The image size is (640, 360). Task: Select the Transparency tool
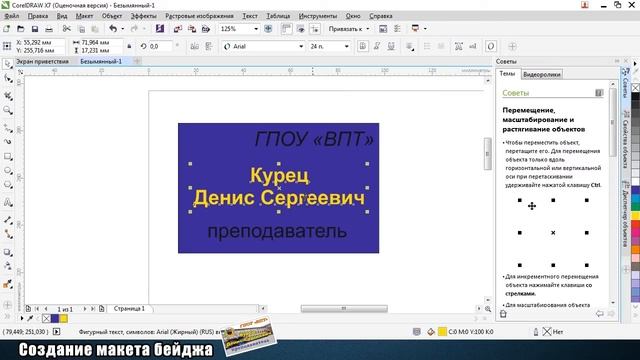pos(8,266)
